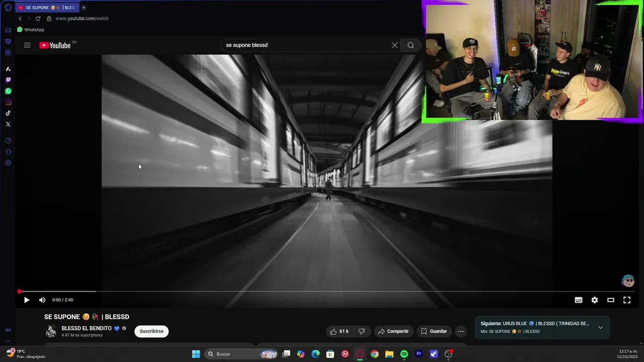Open OBS Studio from taskbar

pos(448,354)
